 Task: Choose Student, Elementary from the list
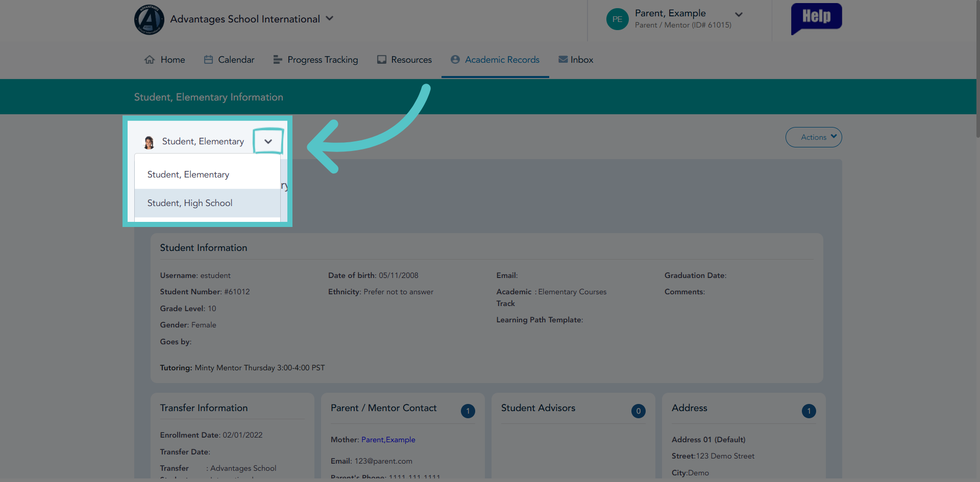[x=207, y=174]
